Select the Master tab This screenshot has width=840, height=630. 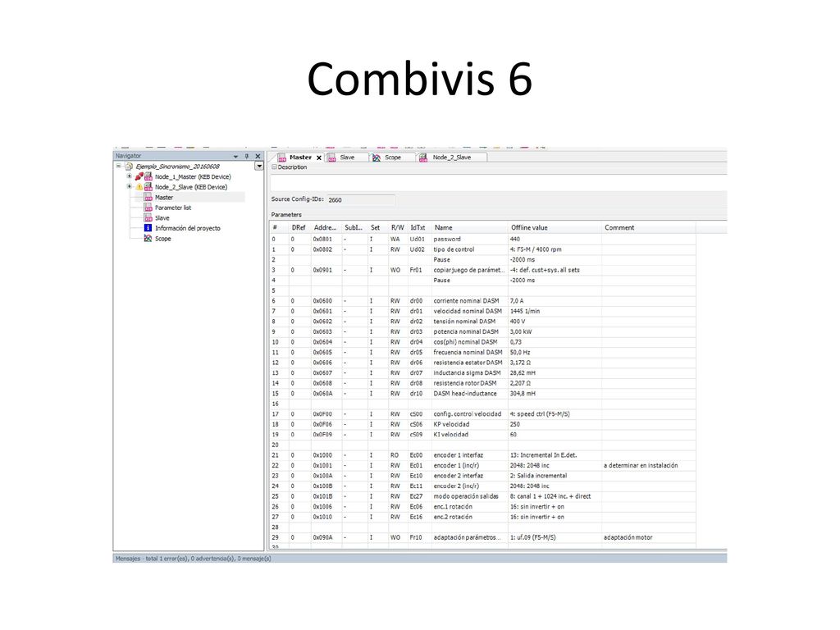tap(300, 157)
